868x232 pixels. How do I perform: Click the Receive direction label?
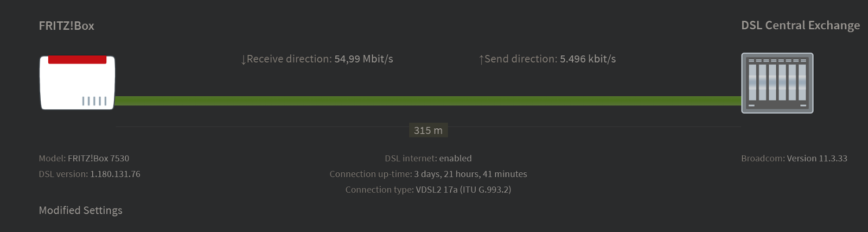tap(289, 59)
